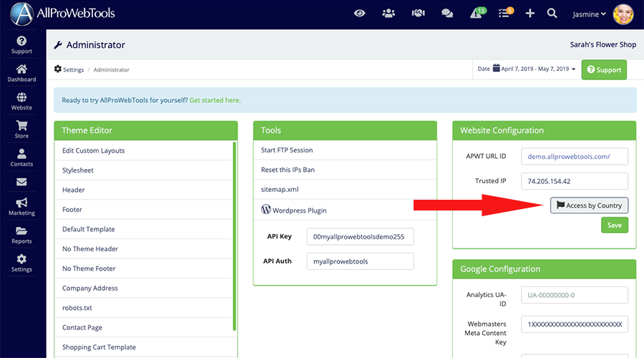Open Marketing megaphone in sidebar
The width and height of the screenshot is (644, 358).
point(21,207)
